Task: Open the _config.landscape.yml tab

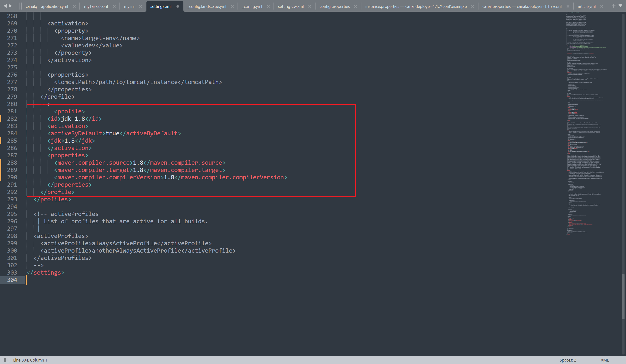Action: point(207,6)
